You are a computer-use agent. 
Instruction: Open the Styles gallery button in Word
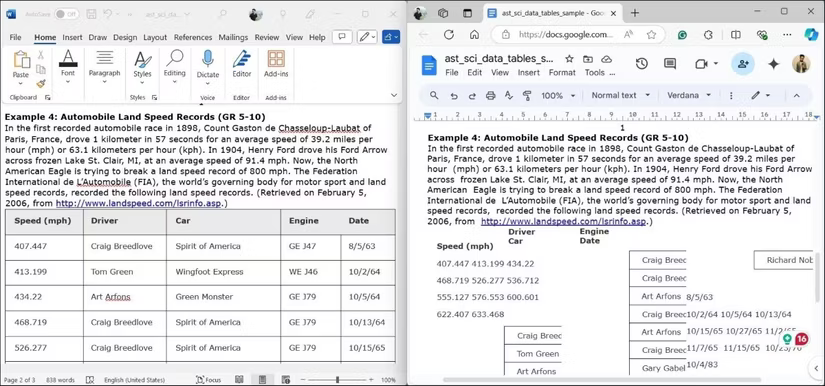pos(142,66)
